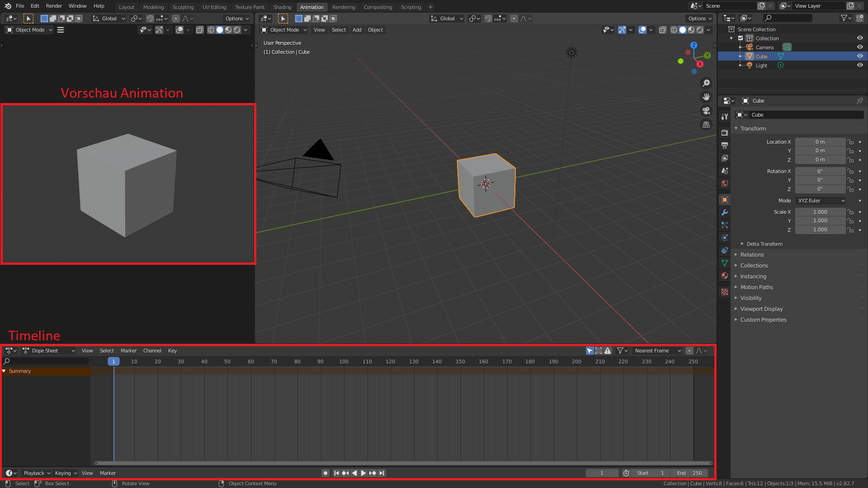
Task: Open the Add menu in main viewport header
Action: tap(357, 30)
